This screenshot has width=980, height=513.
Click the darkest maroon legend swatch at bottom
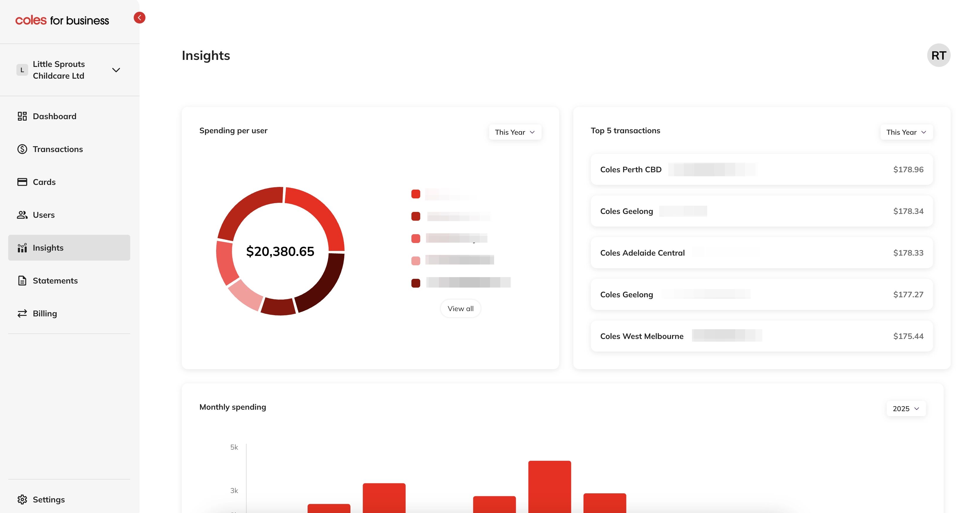tap(416, 283)
